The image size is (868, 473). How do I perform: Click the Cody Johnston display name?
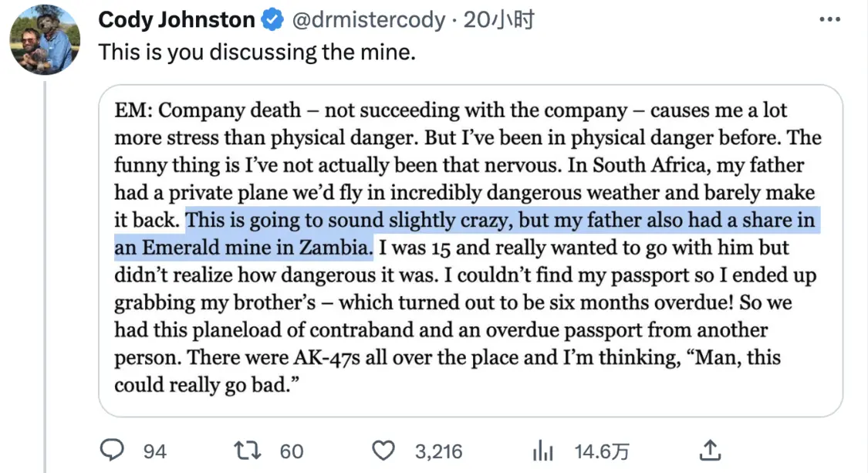click(177, 21)
